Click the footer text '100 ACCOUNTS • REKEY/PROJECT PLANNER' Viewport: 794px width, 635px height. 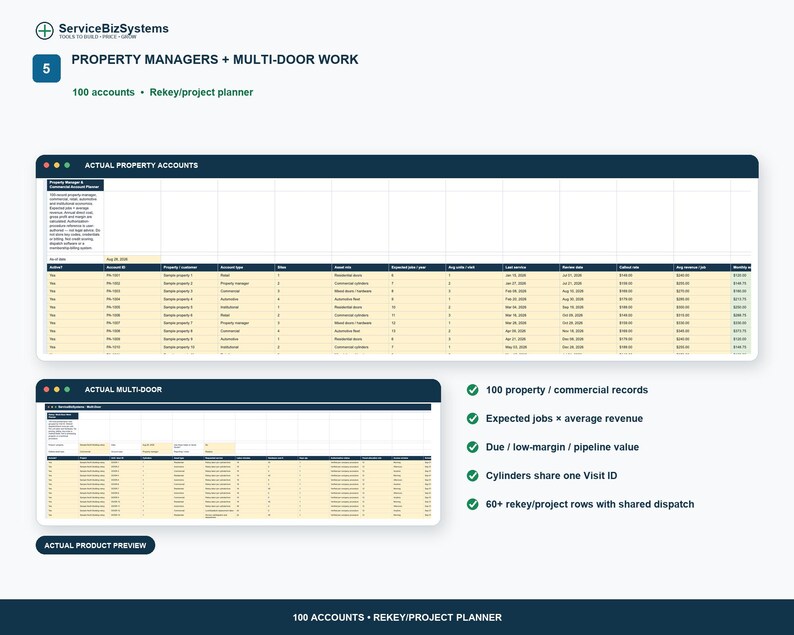coord(397,617)
